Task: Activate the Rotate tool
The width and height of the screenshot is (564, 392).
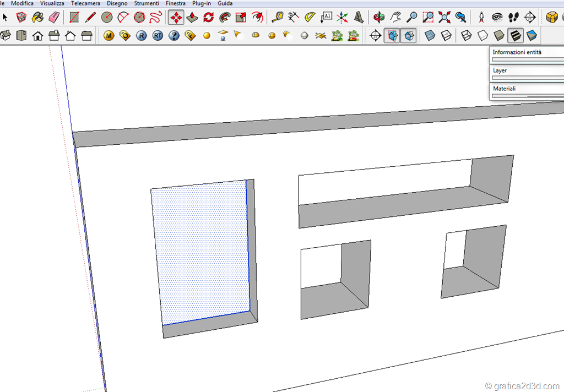Action: [208, 18]
